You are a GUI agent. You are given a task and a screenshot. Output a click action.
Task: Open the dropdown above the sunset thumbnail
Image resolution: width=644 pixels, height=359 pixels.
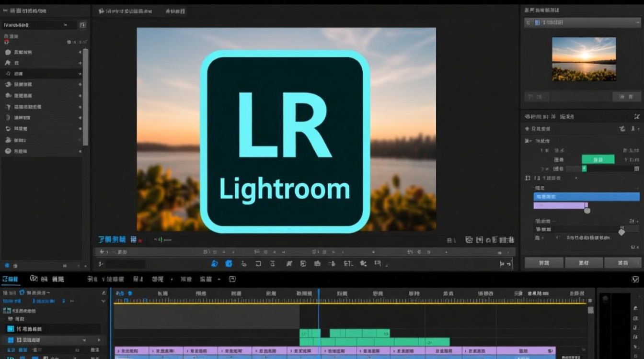tap(582, 22)
